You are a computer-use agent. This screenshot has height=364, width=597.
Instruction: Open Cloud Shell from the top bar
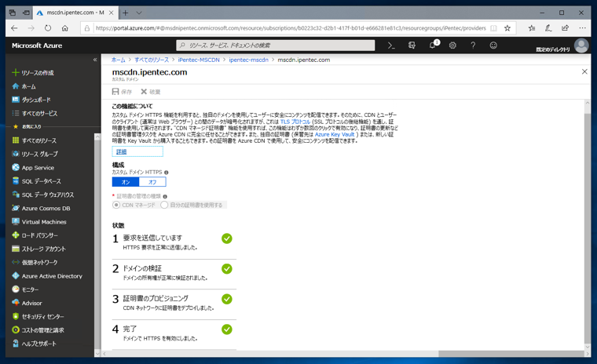point(391,45)
